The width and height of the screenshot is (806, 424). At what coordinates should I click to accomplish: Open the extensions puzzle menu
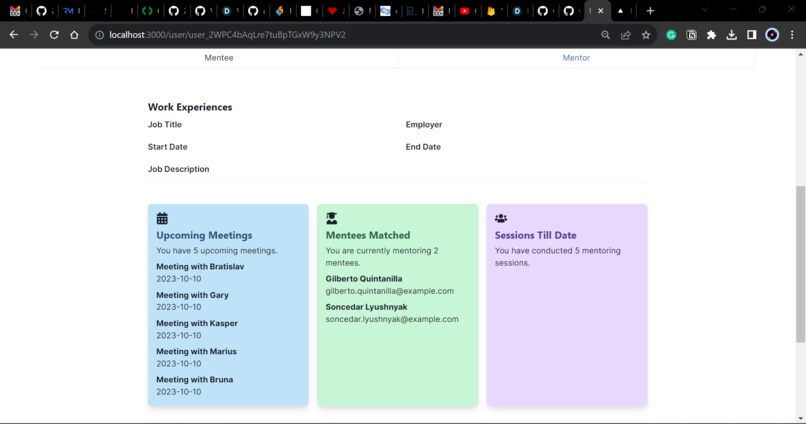pyautogui.click(x=711, y=35)
